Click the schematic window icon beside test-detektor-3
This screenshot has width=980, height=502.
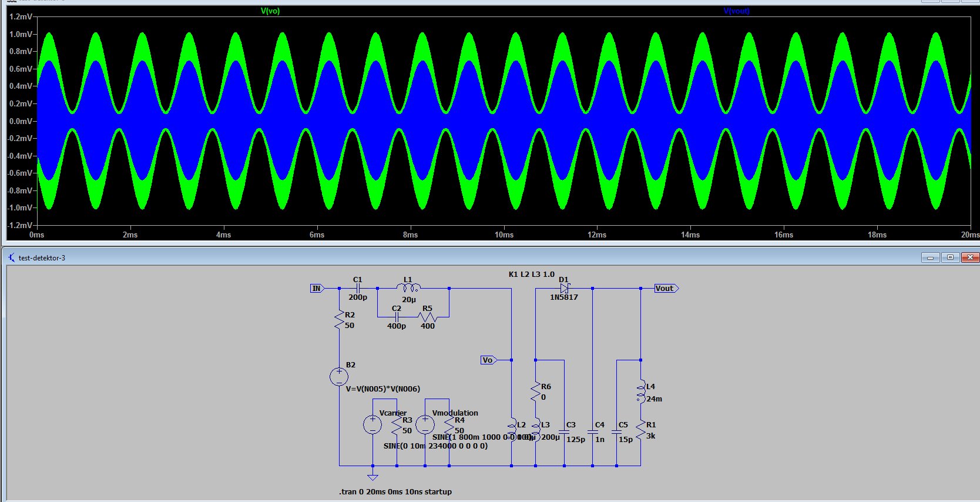[11, 257]
